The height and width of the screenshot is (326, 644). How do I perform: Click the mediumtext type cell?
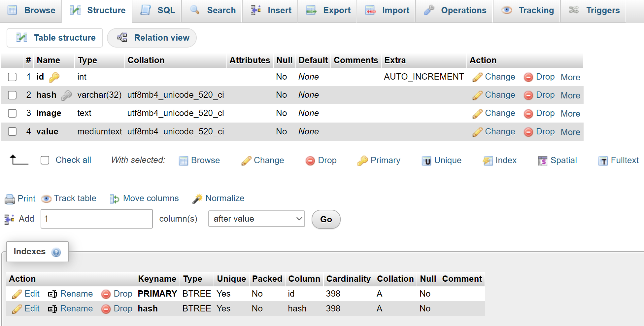pos(100,131)
